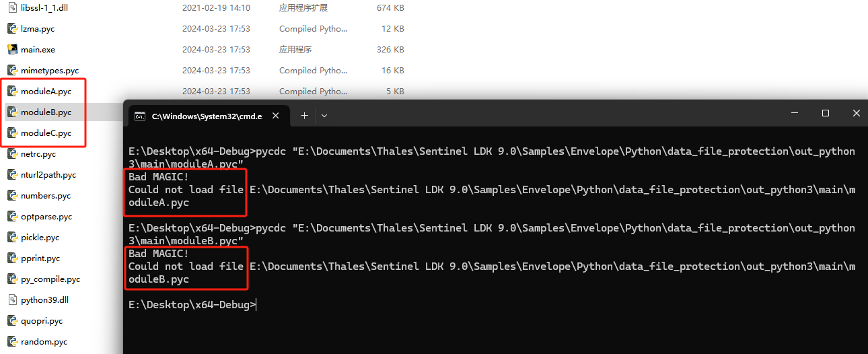Click the quopri.pyc file icon

click(12, 320)
